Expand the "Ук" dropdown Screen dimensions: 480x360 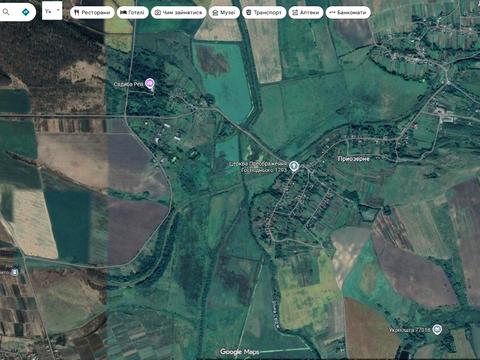tap(52, 11)
